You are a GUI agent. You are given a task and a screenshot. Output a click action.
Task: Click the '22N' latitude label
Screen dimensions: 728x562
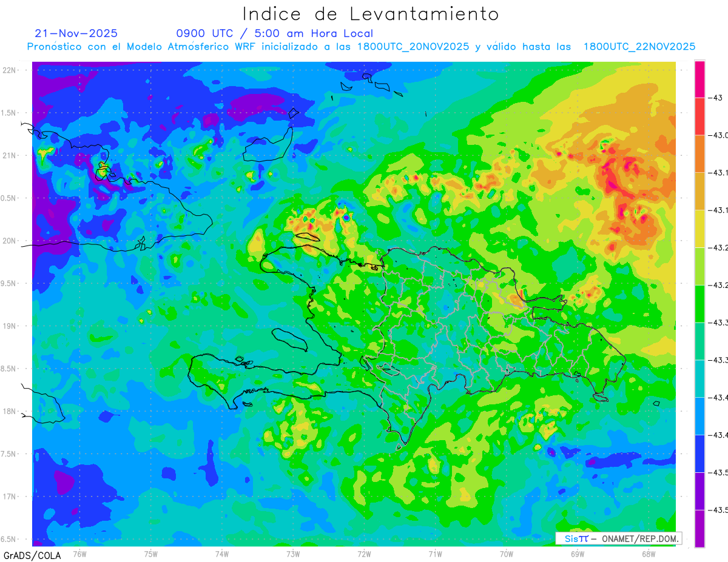point(9,70)
